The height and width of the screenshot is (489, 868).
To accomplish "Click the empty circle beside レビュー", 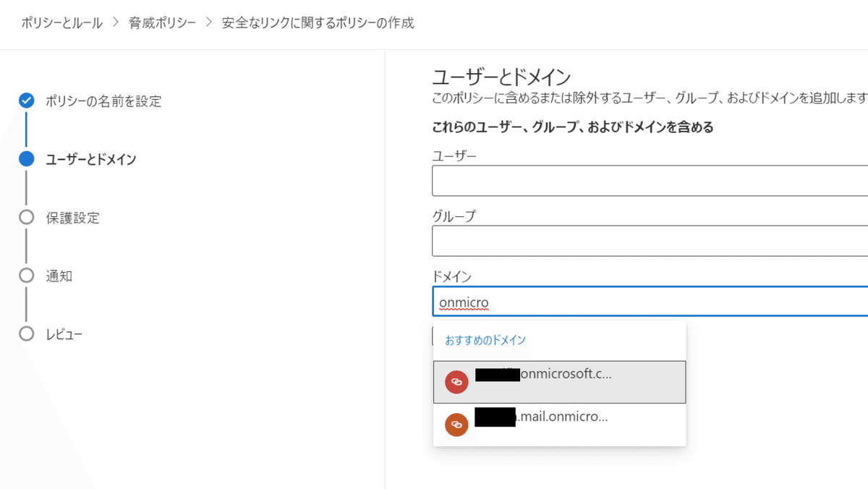I will click(x=27, y=333).
